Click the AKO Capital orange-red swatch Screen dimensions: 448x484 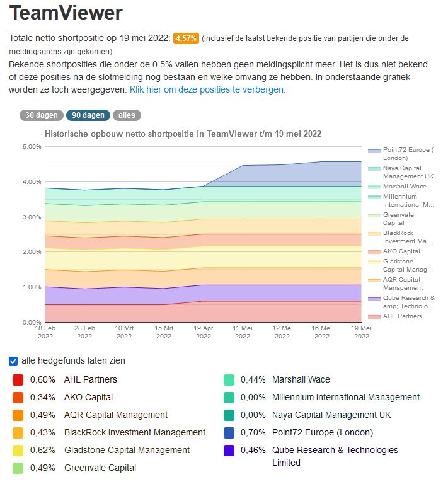18,398
